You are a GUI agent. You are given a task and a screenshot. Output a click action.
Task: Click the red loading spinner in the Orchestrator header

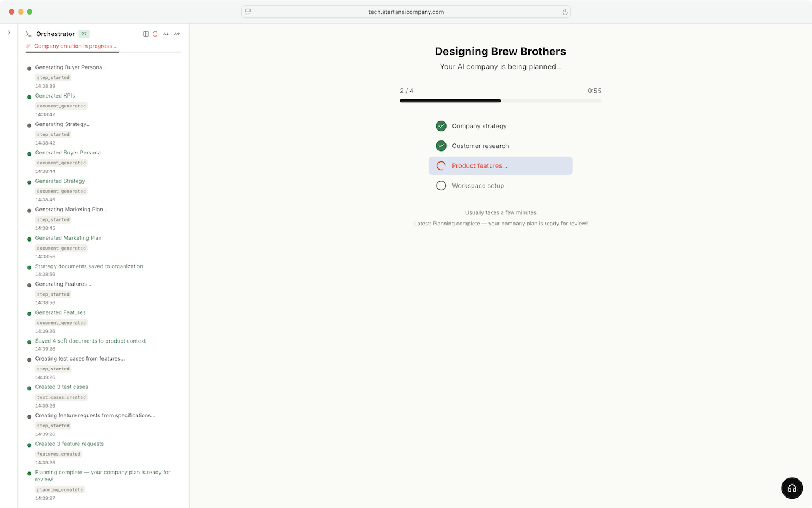tap(155, 34)
